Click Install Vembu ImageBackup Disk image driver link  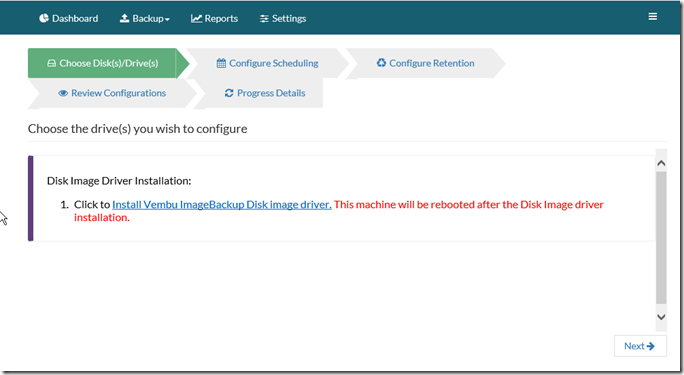click(x=222, y=205)
